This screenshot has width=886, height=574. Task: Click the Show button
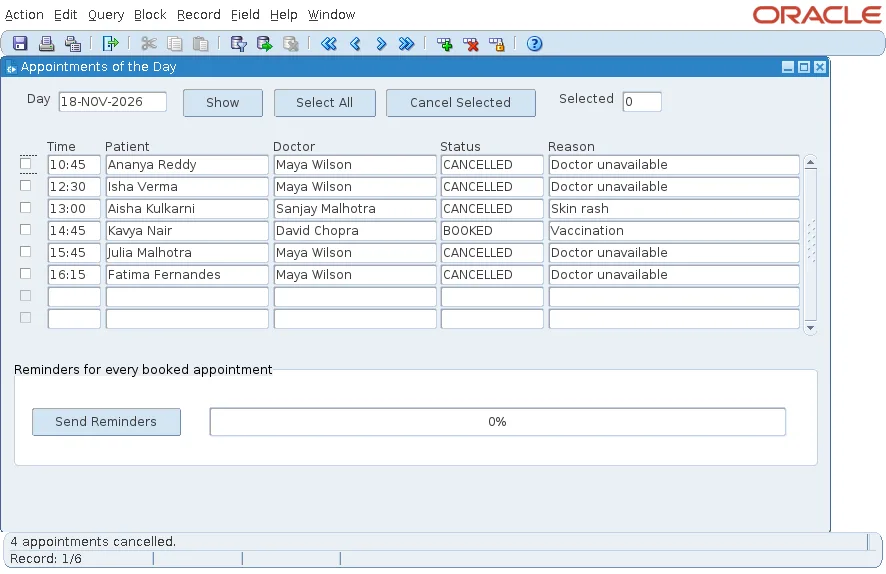tap(223, 103)
